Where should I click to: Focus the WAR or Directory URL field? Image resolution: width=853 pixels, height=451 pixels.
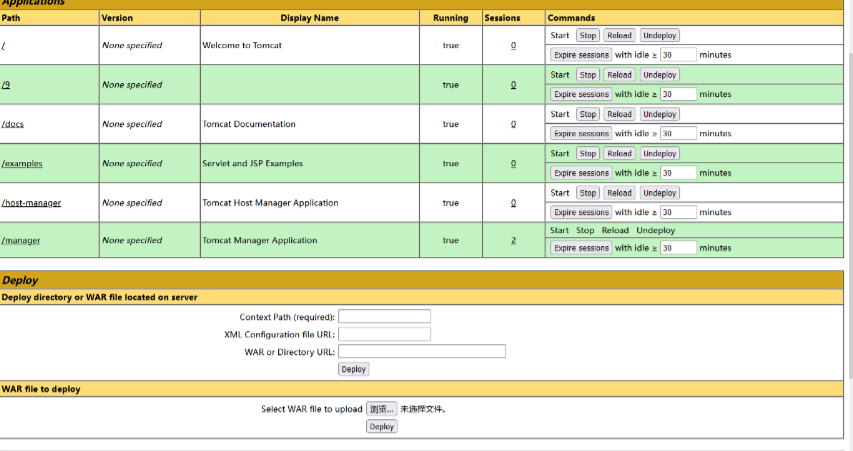(x=422, y=351)
